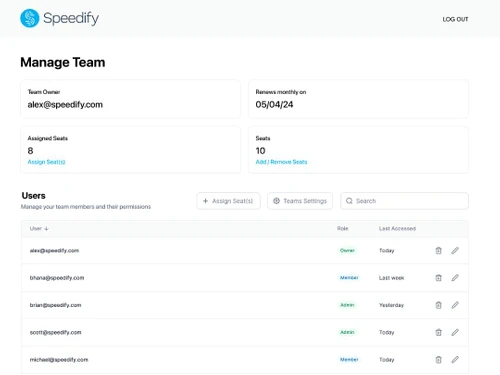Select the bhana@speedify.com email

[57, 278]
